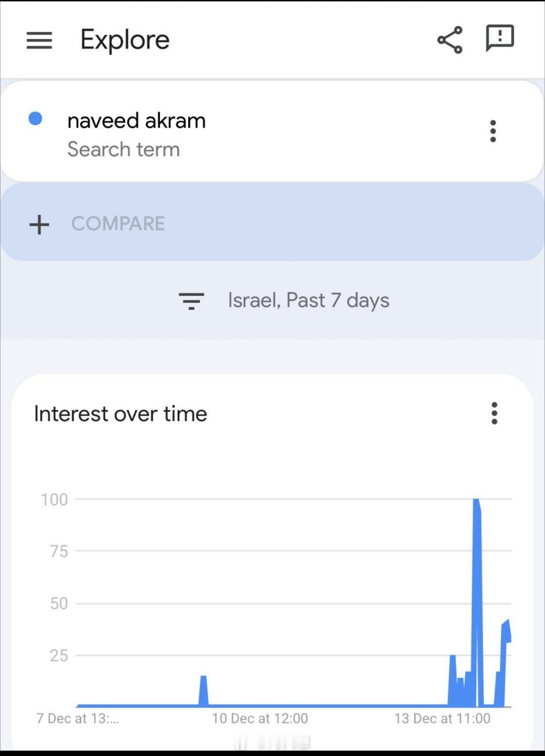
Task: Change Israel, Past 7 days filter
Action: click(x=308, y=301)
